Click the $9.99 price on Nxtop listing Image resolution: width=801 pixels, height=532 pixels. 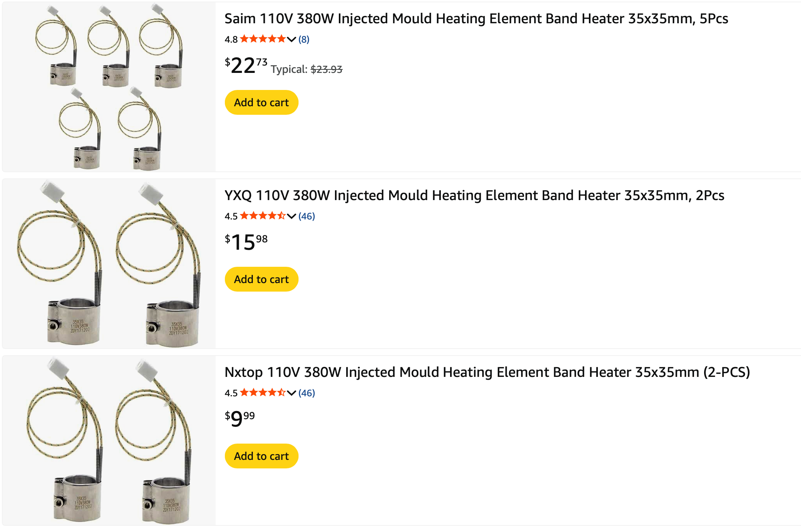240,419
